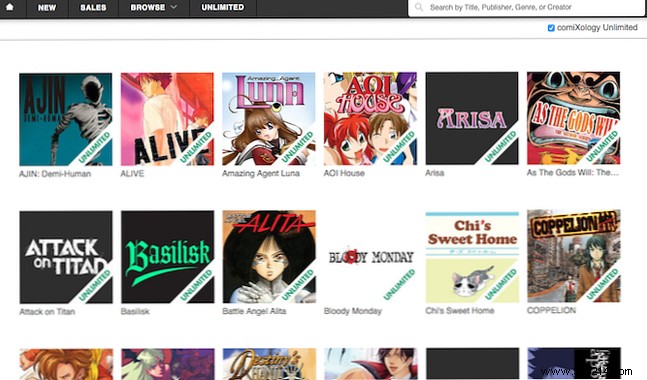The height and width of the screenshot is (380, 647).
Task: Open the Arisa cover thumbnail
Action: click(x=472, y=118)
